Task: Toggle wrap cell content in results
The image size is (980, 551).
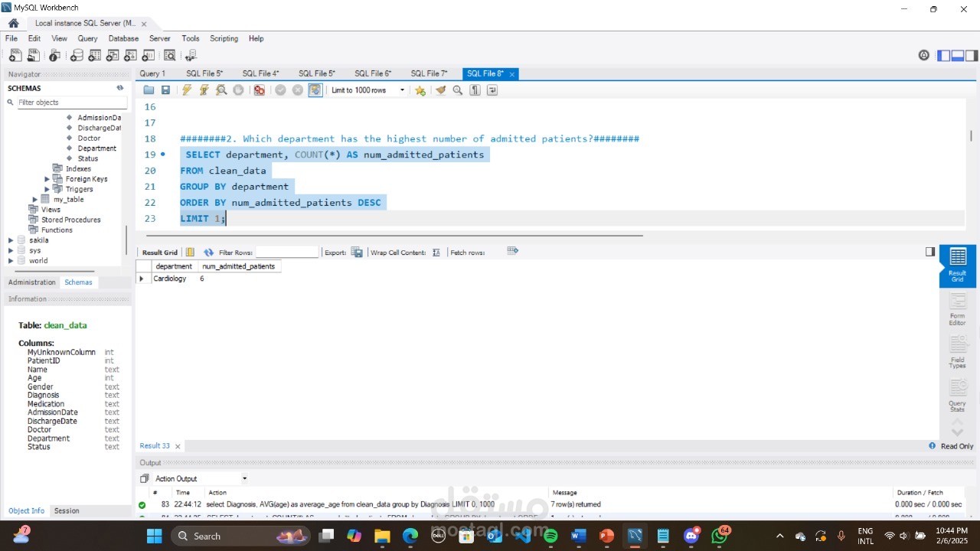Action: (436, 253)
